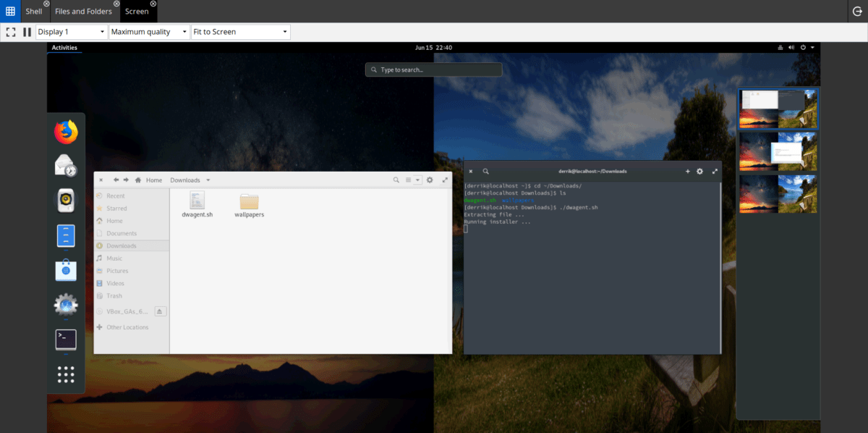The height and width of the screenshot is (433, 868).
Task: Open the Show Applications grid
Action: click(x=66, y=374)
